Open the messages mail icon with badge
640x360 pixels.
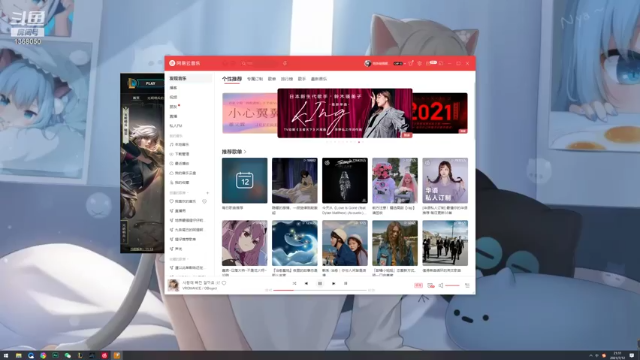click(x=431, y=63)
